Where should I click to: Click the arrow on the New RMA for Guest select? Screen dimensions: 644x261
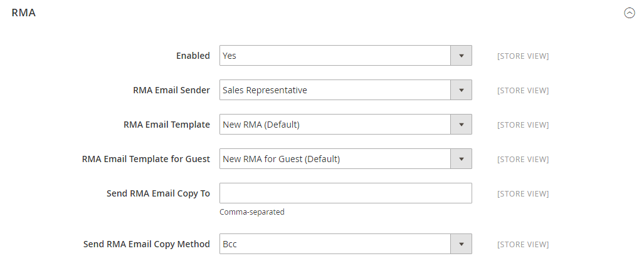(461, 159)
